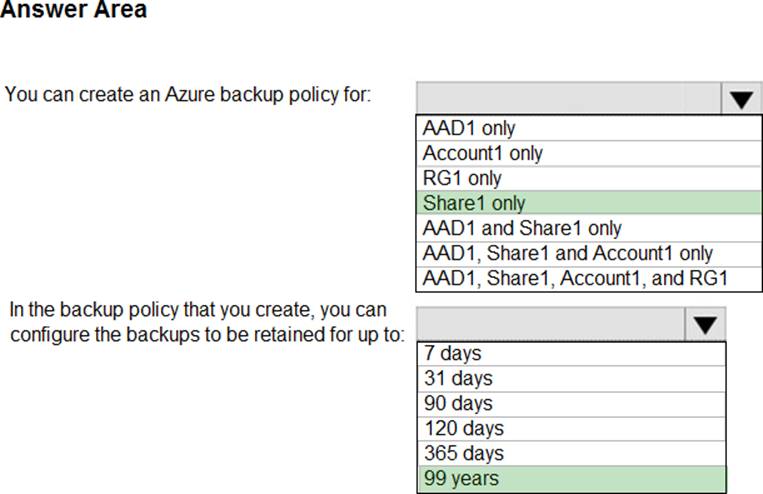Select '120 days' from the list
The image size is (763, 494).
(x=462, y=428)
